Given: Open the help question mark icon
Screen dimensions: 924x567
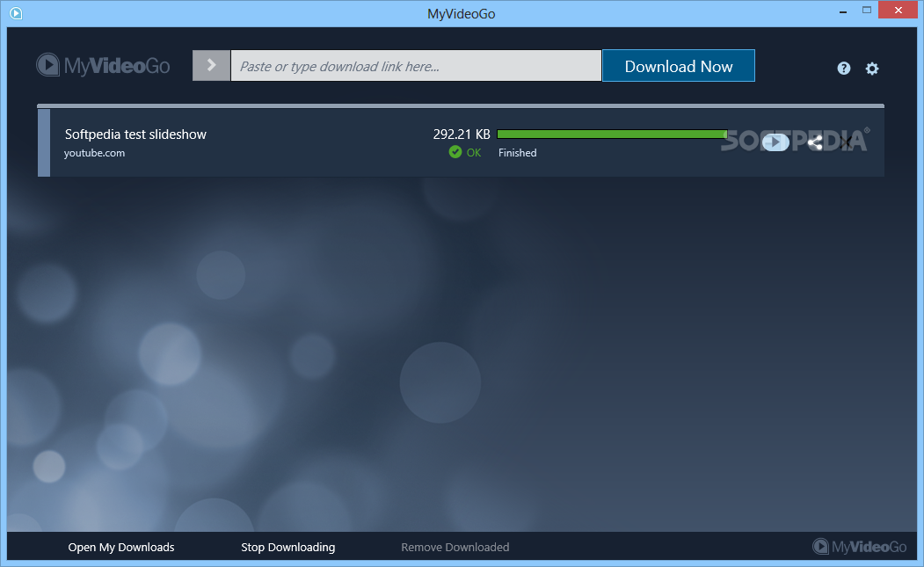Looking at the screenshot, I should click(x=844, y=69).
